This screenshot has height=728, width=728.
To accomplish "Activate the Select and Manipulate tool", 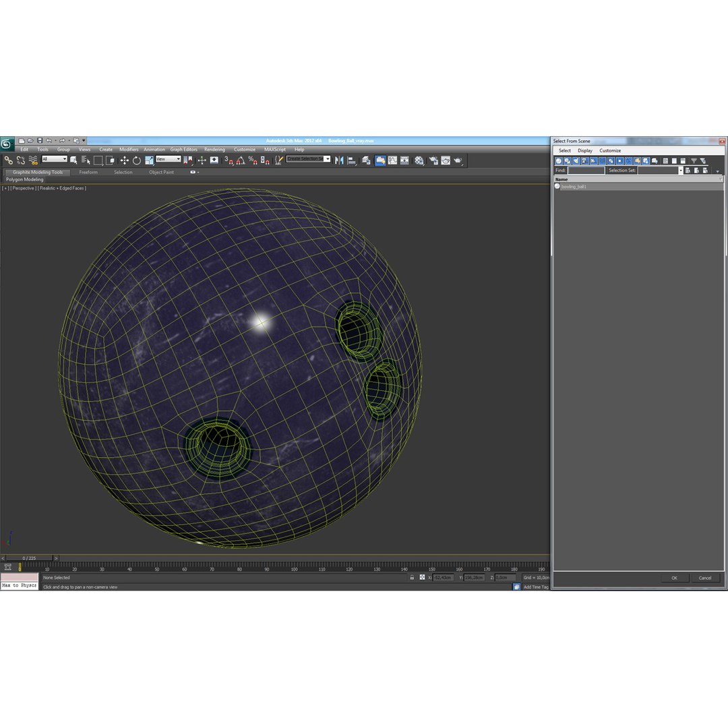I will 202,160.
